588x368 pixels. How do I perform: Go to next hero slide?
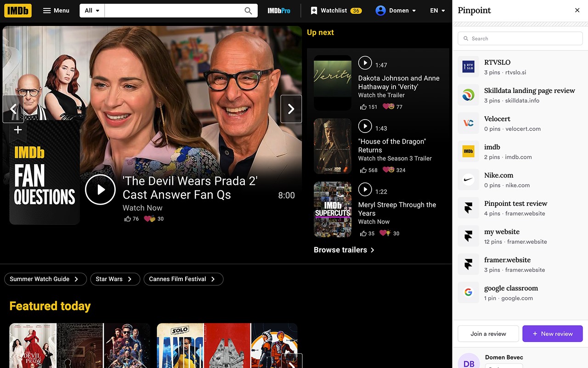[x=291, y=109]
